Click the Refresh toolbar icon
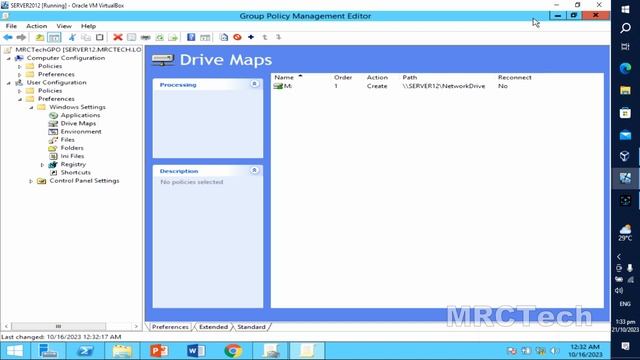The height and width of the screenshot is (360, 640). [159, 37]
